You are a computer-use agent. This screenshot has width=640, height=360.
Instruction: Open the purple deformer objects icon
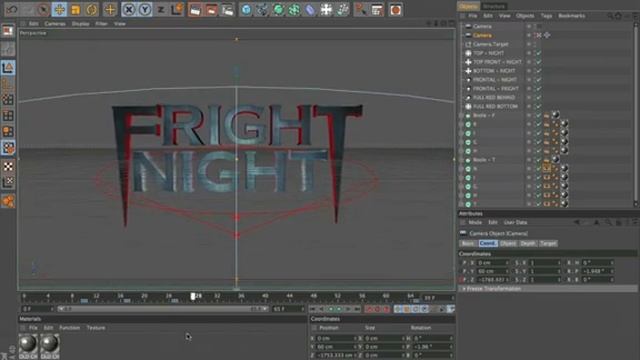(310, 10)
